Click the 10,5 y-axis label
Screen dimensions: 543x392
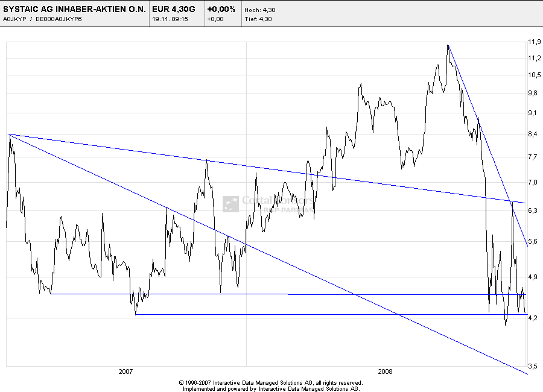click(534, 75)
